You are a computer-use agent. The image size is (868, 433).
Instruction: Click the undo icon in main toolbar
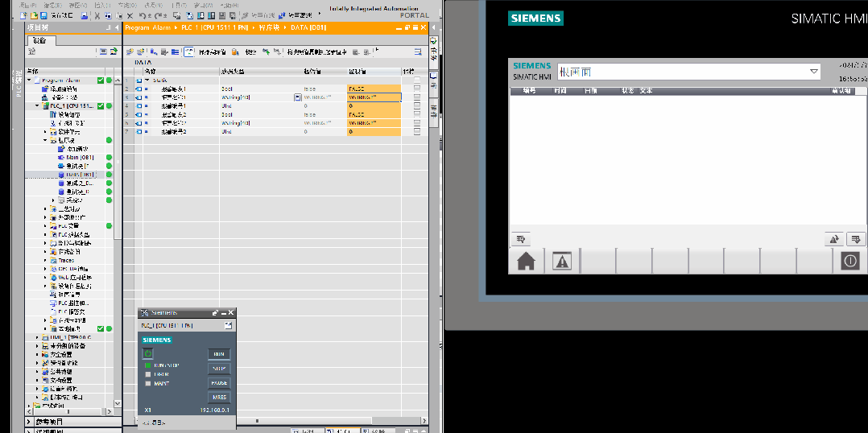pyautogui.click(x=143, y=15)
